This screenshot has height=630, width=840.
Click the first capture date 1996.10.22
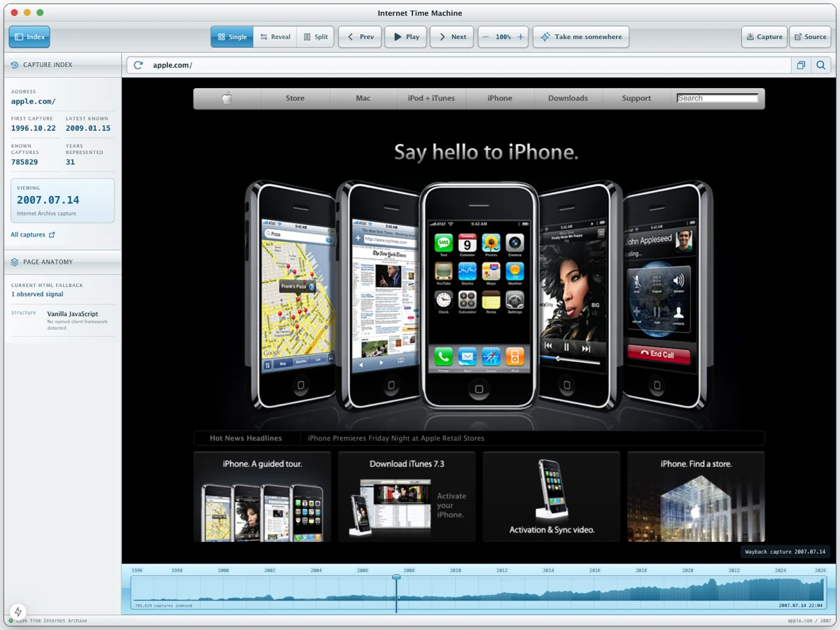click(33, 128)
